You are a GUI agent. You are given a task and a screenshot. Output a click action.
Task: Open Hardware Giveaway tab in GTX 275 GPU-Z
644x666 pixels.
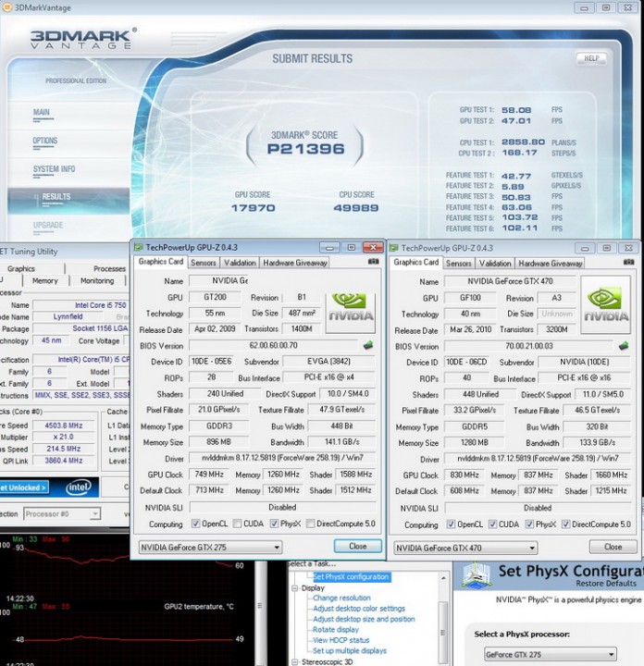tap(295, 263)
